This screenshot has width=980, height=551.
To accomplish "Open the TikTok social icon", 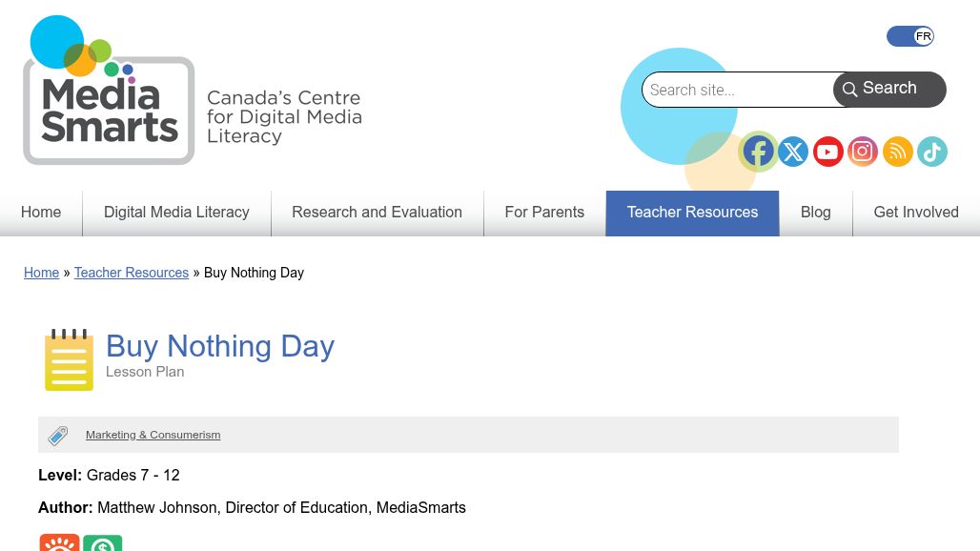I will click(932, 152).
